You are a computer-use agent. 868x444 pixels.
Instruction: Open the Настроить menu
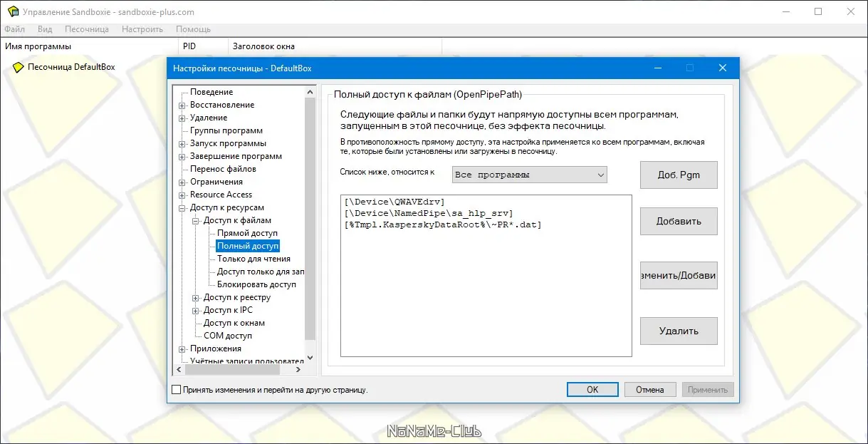pos(142,29)
